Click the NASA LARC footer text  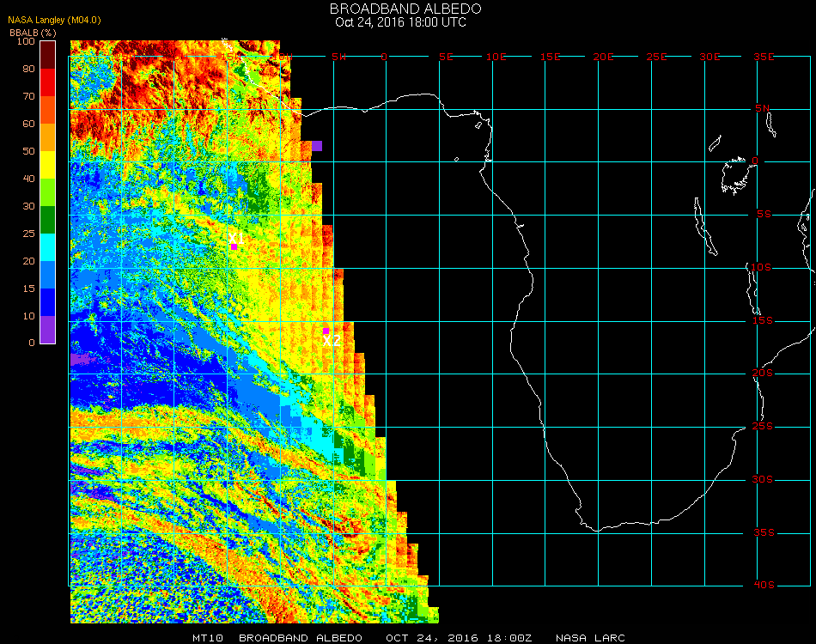[590, 638]
